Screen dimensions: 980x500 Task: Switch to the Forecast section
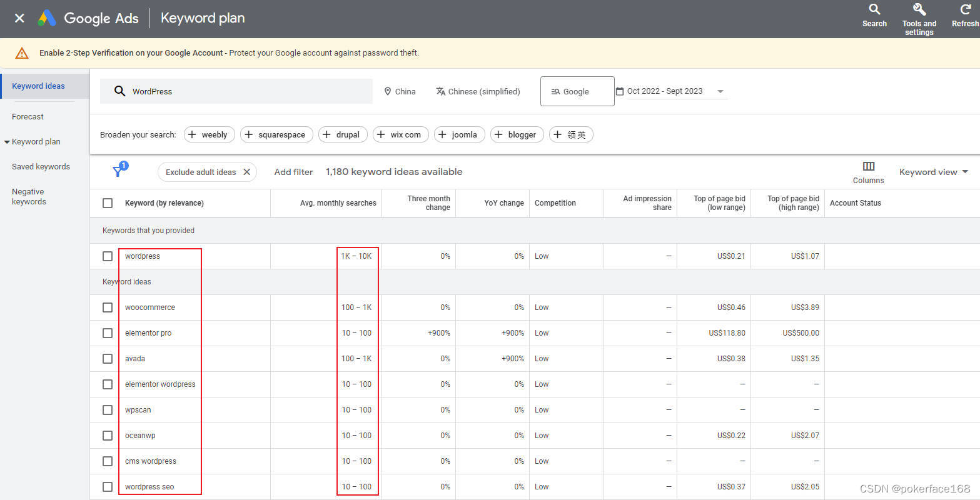[28, 116]
